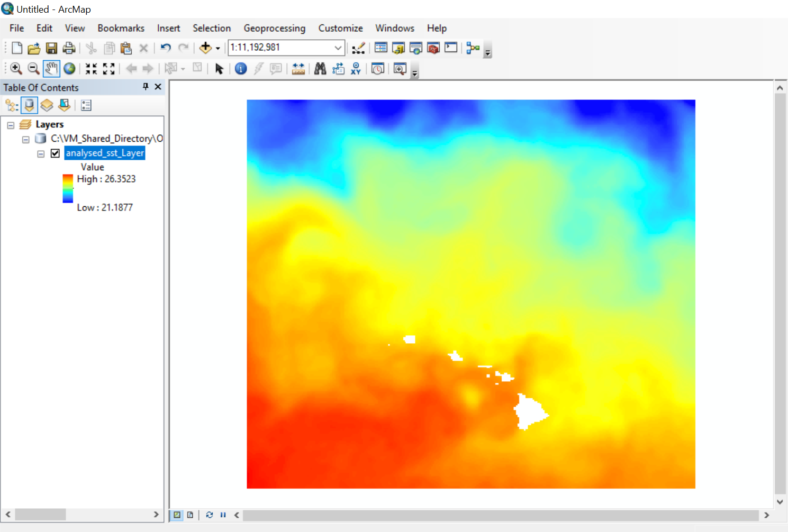Image resolution: width=788 pixels, height=532 pixels.
Task: Open the Customize menu
Action: (x=340, y=28)
